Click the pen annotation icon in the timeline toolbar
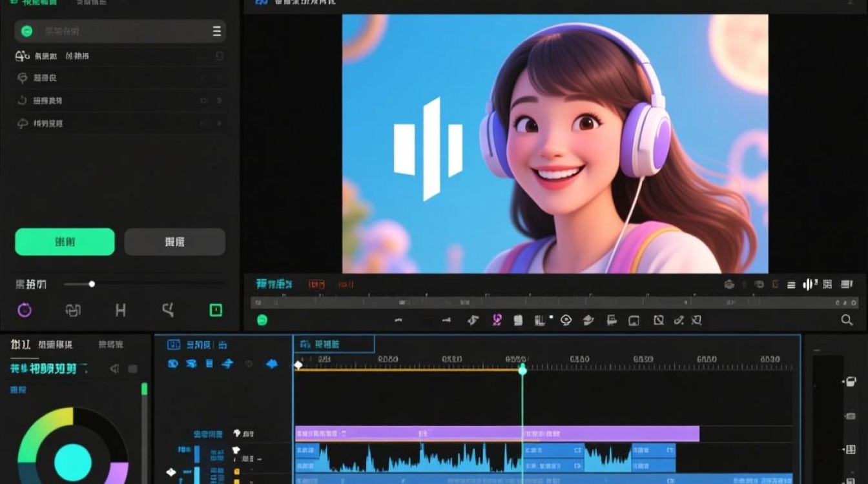 pos(679,320)
